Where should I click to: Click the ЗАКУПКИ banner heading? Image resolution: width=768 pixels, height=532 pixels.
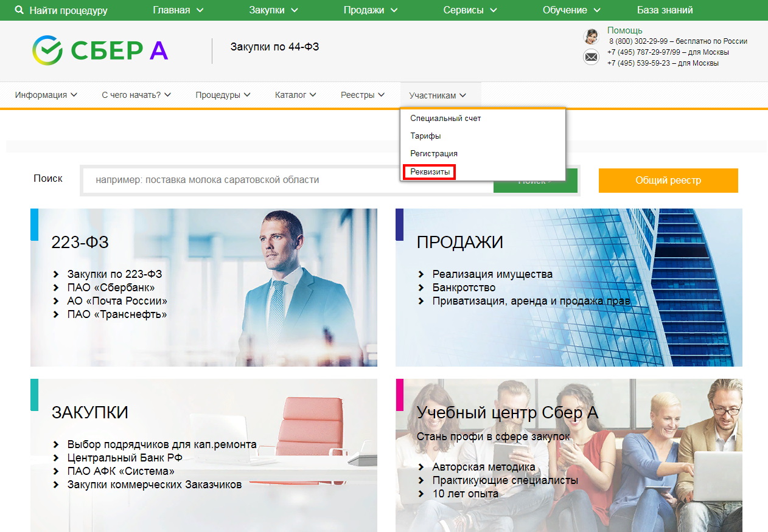(89, 413)
